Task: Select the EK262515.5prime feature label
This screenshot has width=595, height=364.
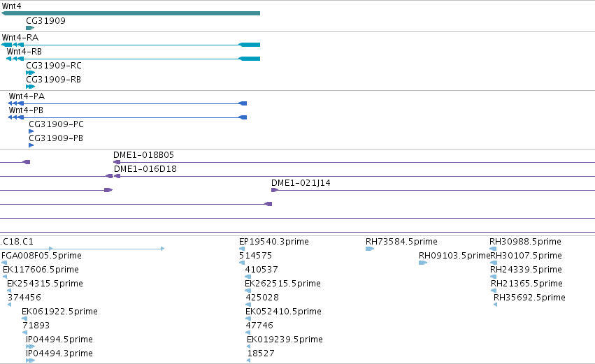Action: click(x=282, y=283)
